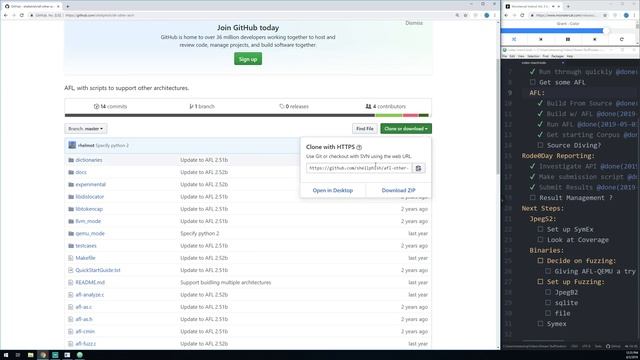Open the qemu_mode folder
This screenshot has width=640, height=360.
[90, 233]
